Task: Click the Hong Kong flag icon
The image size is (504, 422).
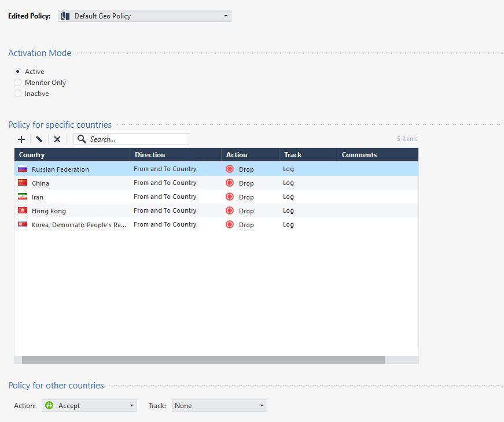Action: [x=23, y=211]
